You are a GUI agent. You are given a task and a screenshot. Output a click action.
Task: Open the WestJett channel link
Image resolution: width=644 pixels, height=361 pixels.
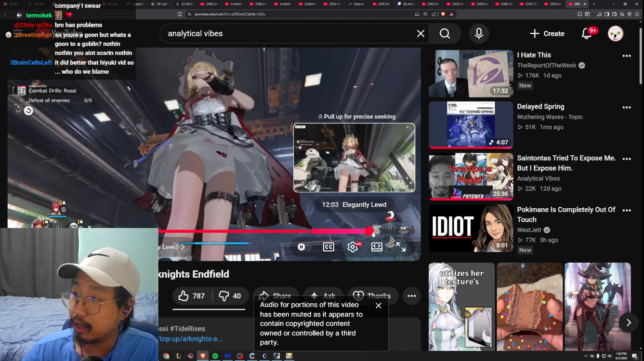click(x=529, y=230)
